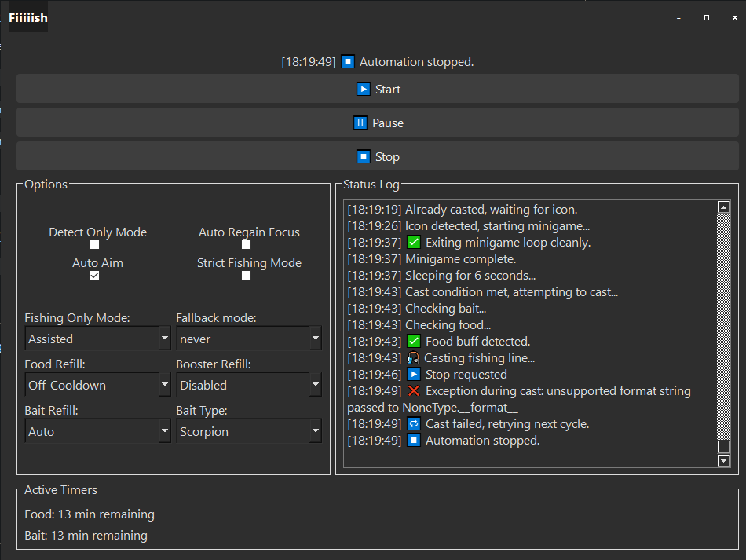
Task: Expand the Food Refill dropdown
Action: [97, 385]
